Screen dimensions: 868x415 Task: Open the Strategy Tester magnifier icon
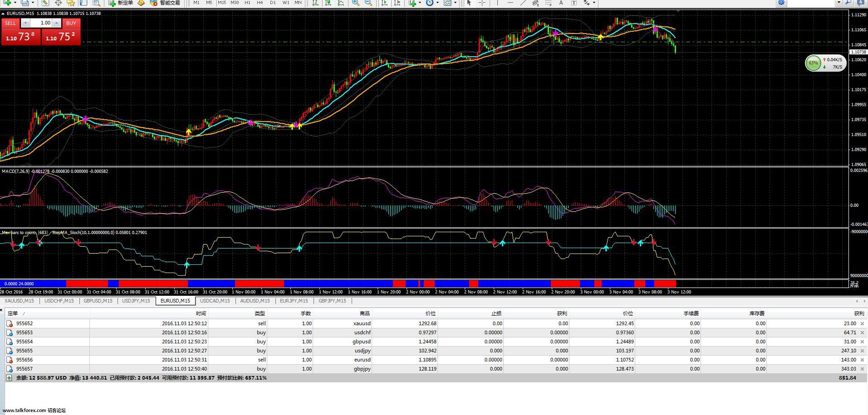click(97, 2)
